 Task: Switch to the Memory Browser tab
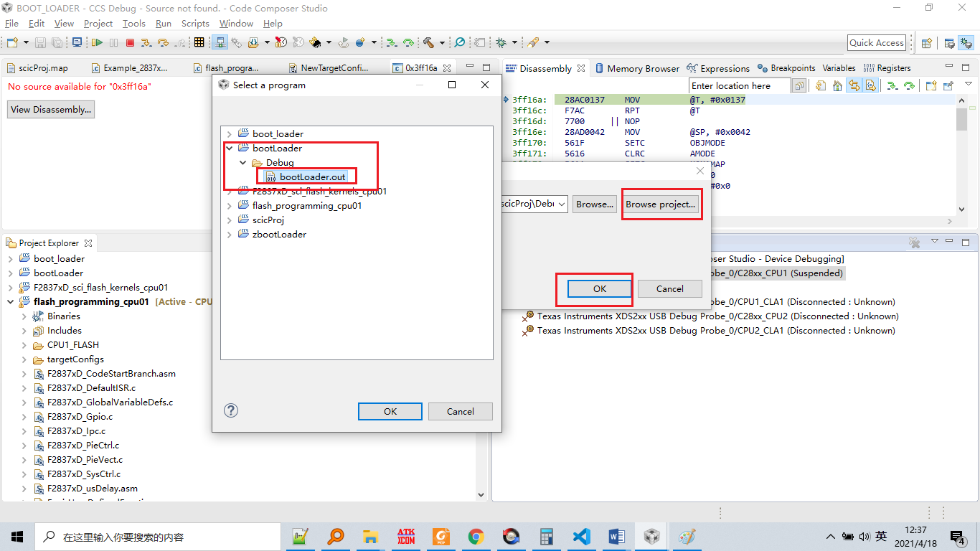pyautogui.click(x=644, y=67)
